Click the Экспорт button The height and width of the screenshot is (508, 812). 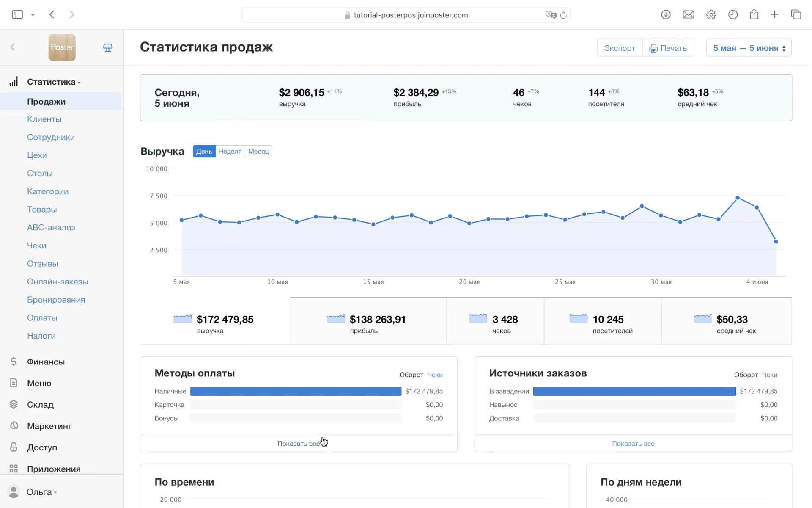click(x=619, y=48)
